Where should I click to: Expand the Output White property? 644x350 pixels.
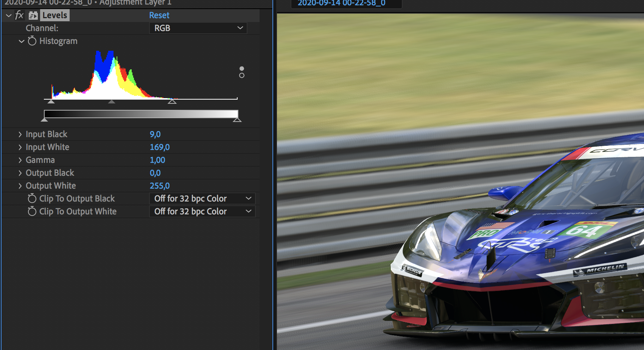[x=20, y=186]
